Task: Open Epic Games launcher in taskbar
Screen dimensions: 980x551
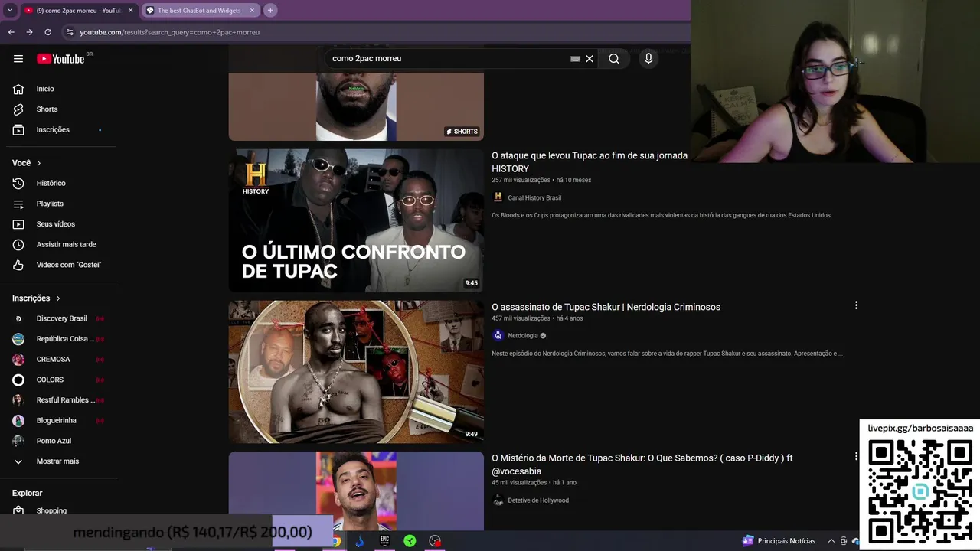Action: click(384, 541)
